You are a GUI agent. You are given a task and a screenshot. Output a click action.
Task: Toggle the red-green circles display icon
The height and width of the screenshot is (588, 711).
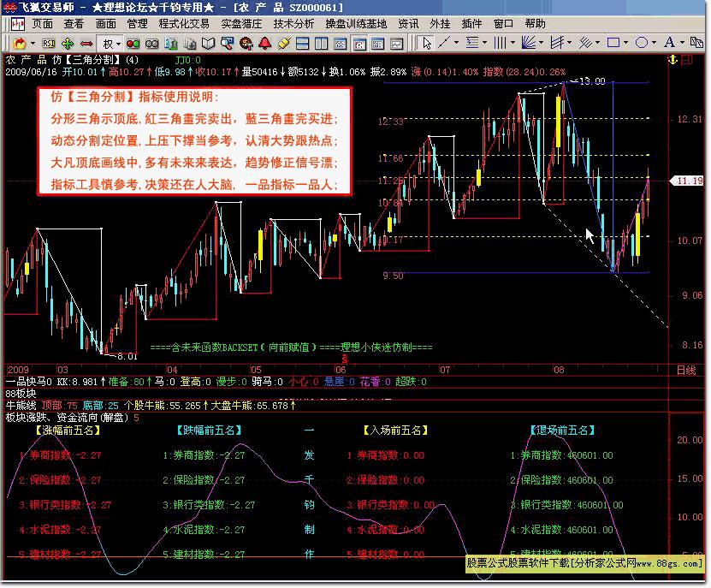[131, 45]
